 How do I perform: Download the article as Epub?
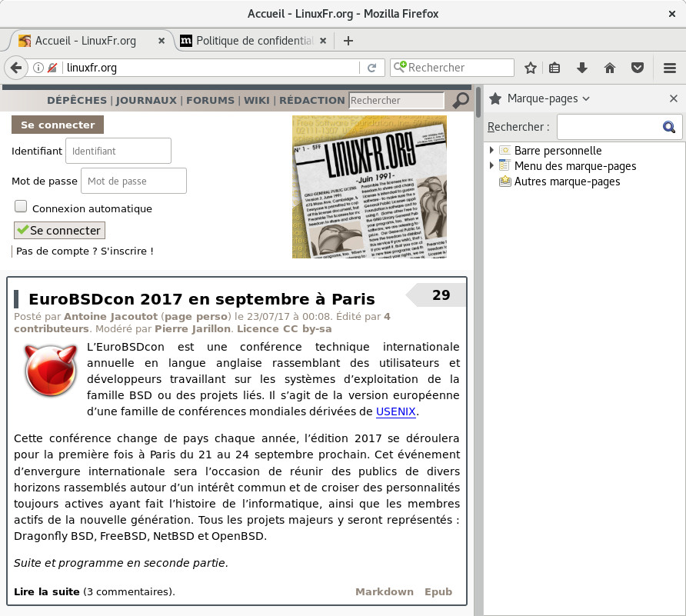(438, 591)
